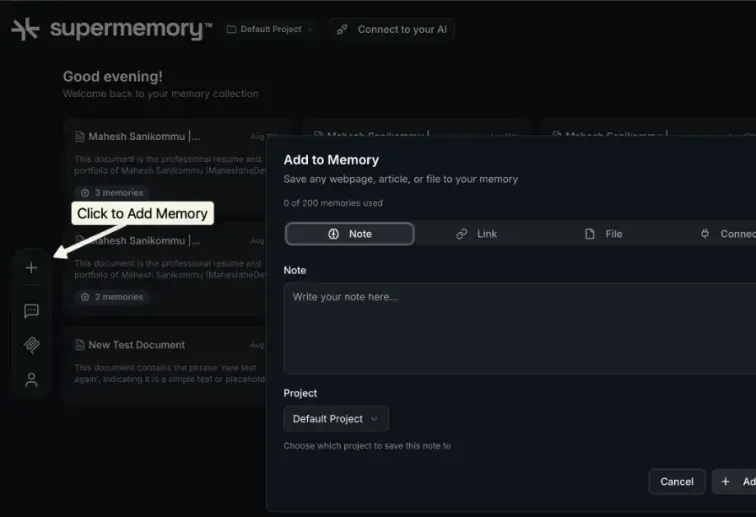Click the 3 memories badge
The width and height of the screenshot is (756, 517).
pyautogui.click(x=111, y=193)
